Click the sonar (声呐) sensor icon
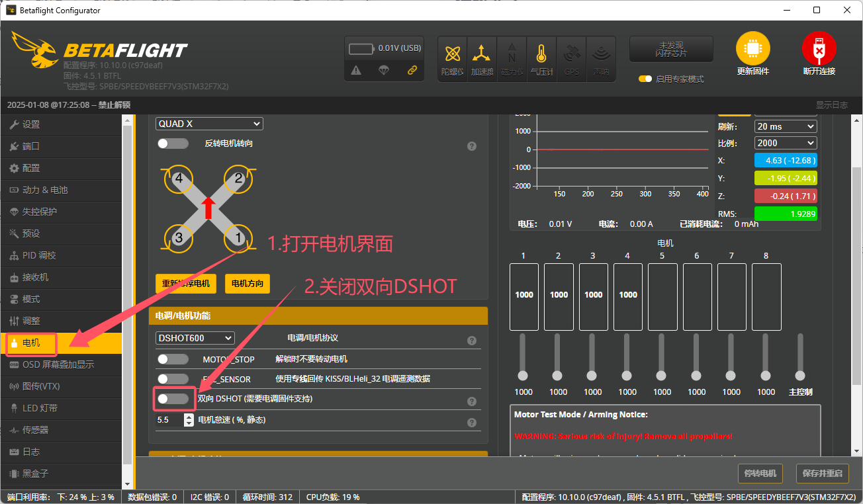Screen dimensions: 863x504 click(601, 59)
